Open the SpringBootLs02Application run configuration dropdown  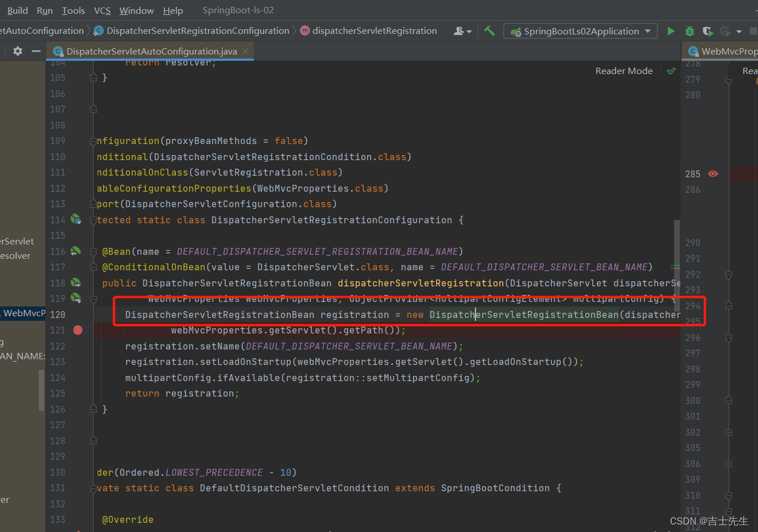click(581, 31)
